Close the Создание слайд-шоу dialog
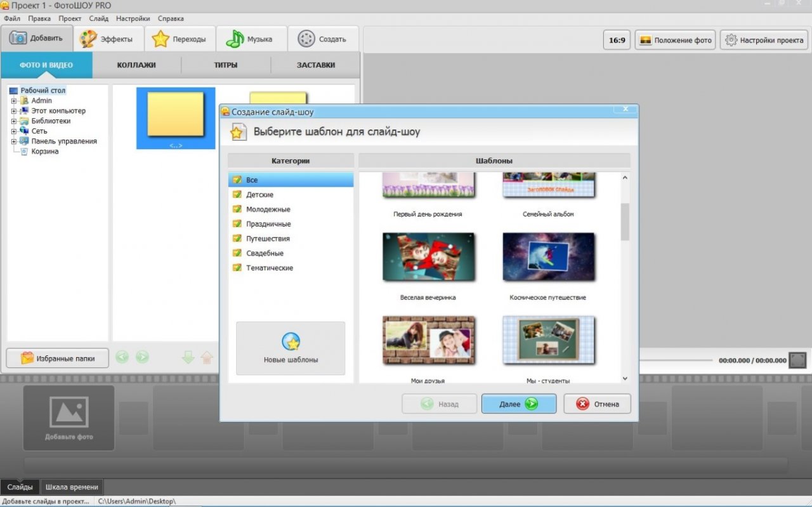The image size is (812, 507). [625, 109]
